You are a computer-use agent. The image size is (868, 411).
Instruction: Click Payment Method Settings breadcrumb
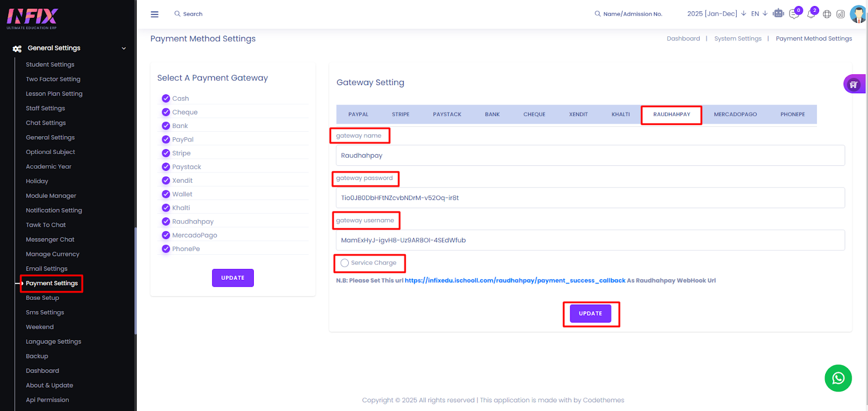[x=814, y=38]
